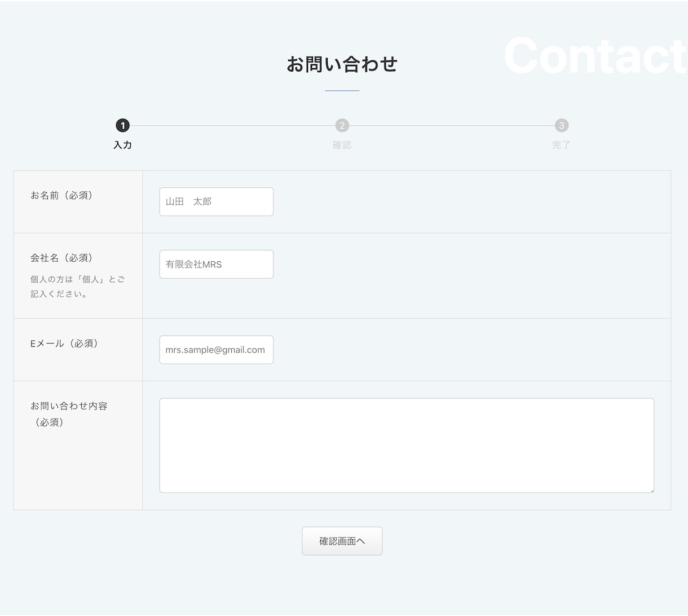Click the note 個人の方は「個人」とご記入ください
The image size is (688, 616).
click(78, 287)
